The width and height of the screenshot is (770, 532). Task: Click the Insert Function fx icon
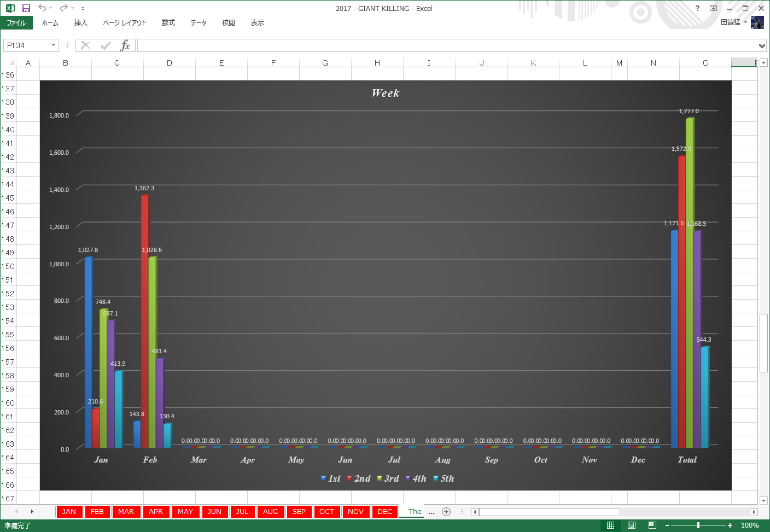point(125,45)
